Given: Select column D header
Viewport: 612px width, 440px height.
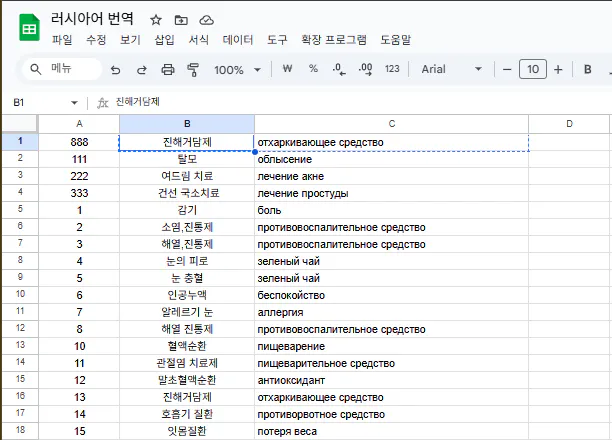Looking at the screenshot, I should pyautogui.click(x=569, y=124).
